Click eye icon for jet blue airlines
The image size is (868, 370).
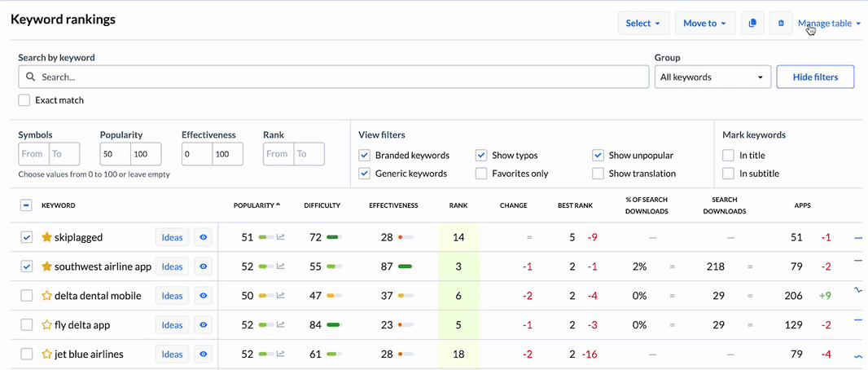204,355
